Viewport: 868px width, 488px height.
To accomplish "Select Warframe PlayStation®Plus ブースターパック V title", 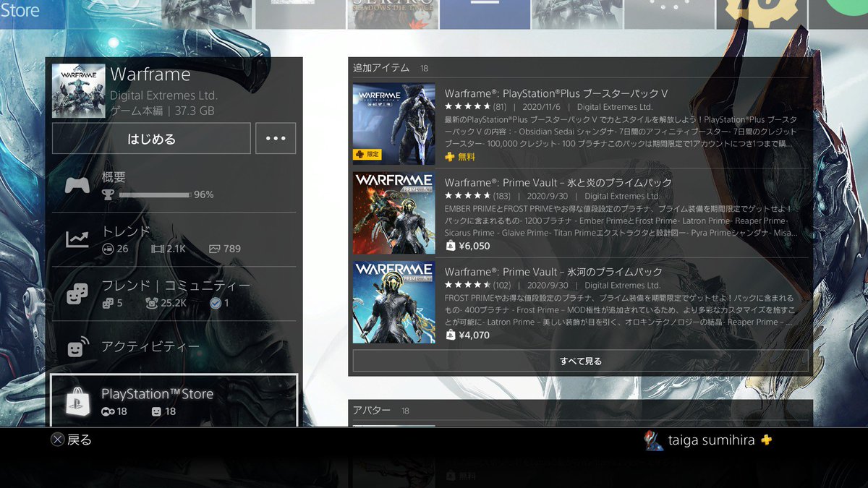I will pyautogui.click(x=556, y=93).
